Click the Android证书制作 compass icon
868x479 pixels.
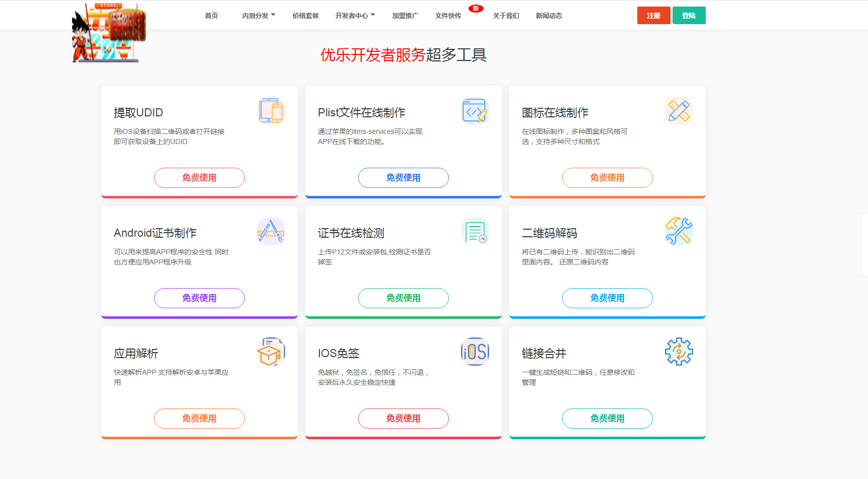coord(271,231)
